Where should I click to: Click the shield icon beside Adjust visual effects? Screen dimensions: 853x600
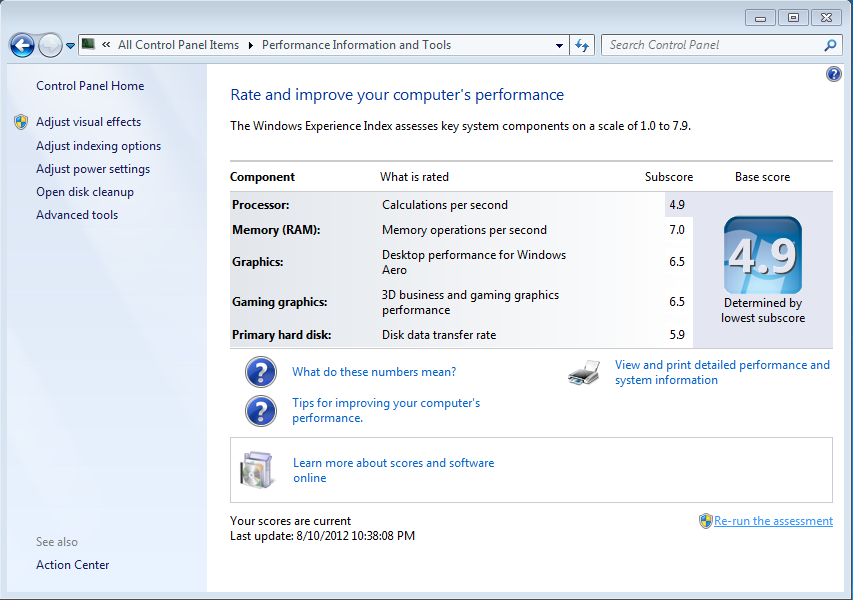[21, 122]
